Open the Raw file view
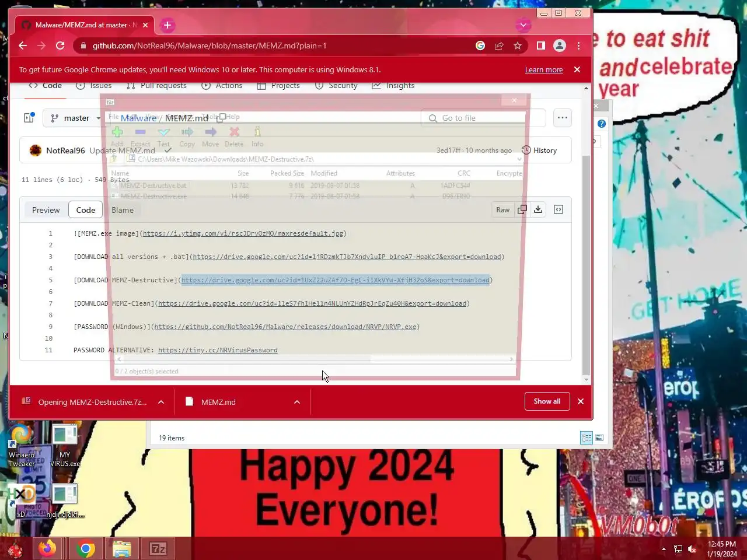Screen dimensions: 747x560 coord(502,210)
